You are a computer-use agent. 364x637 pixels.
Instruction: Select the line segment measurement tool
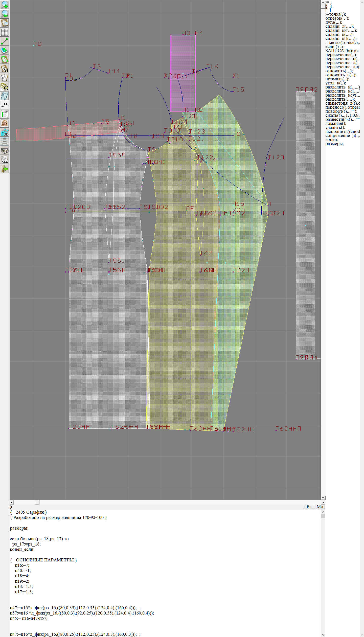tap(5, 41)
